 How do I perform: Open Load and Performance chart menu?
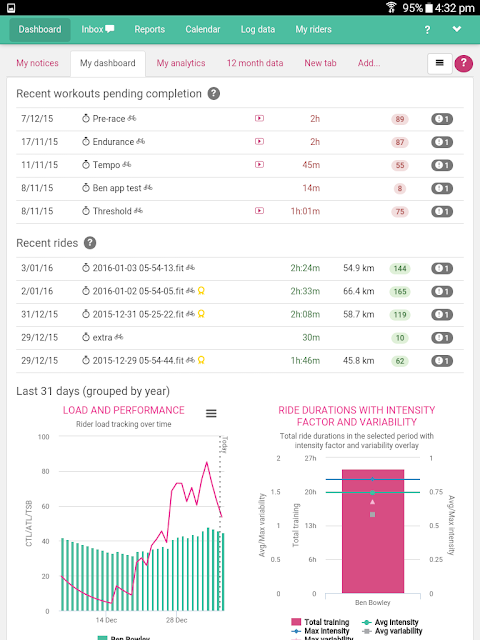click(x=211, y=413)
